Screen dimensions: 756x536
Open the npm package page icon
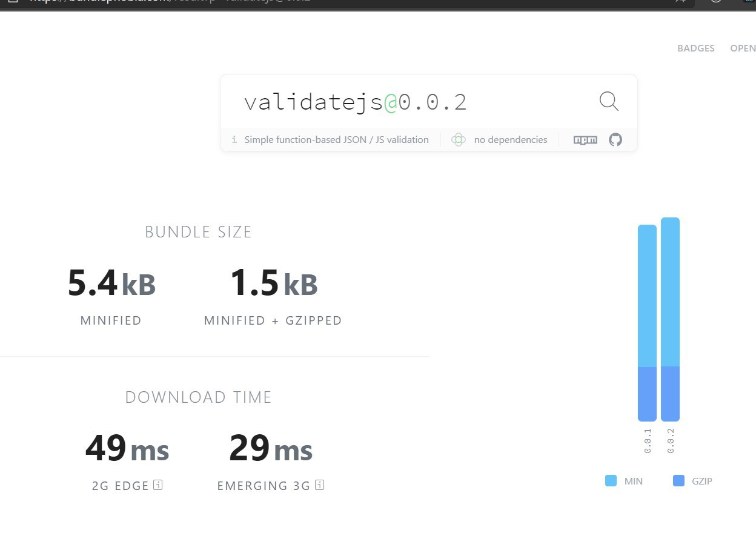point(585,140)
